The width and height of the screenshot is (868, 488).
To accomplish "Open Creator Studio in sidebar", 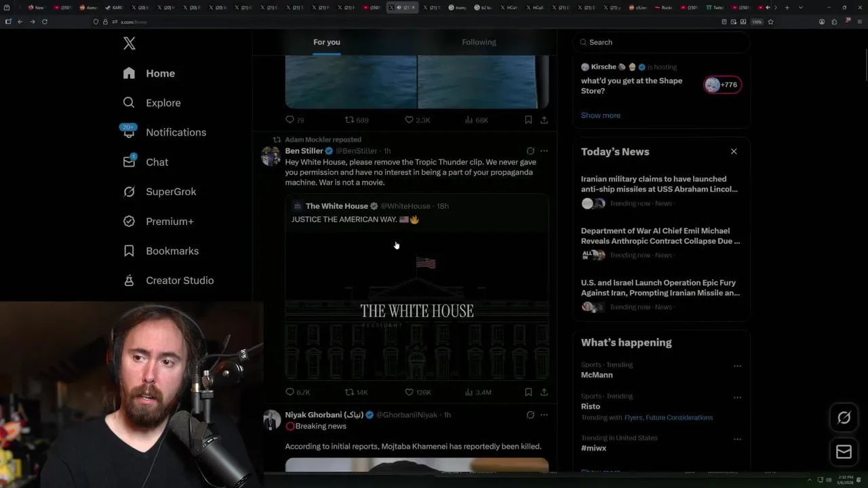I will click(168, 281).
